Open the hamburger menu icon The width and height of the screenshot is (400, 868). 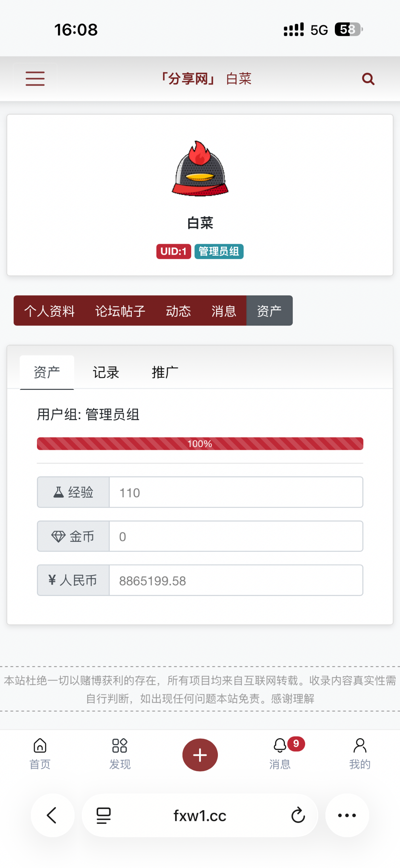tap(35, 78)
